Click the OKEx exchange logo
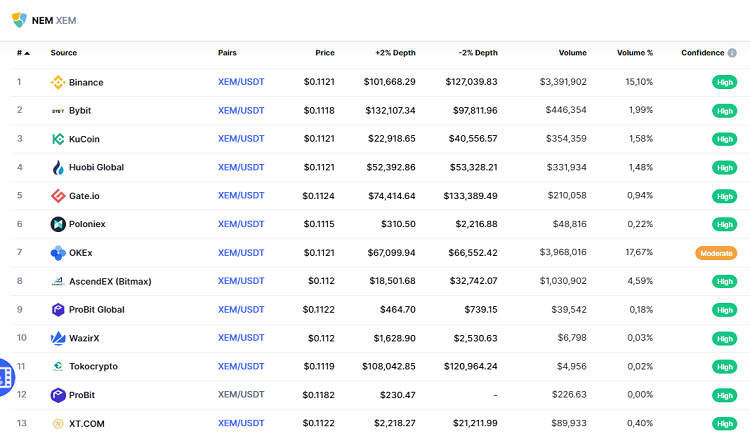 [58, 253]
